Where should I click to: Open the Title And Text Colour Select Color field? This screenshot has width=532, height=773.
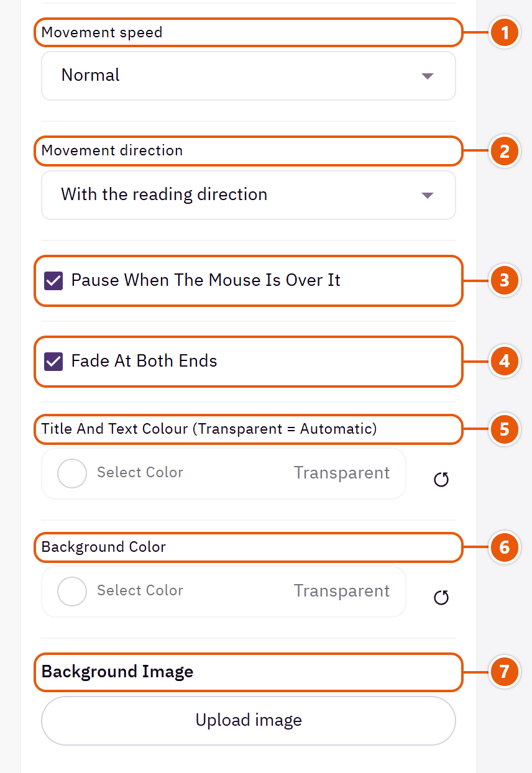224,473
